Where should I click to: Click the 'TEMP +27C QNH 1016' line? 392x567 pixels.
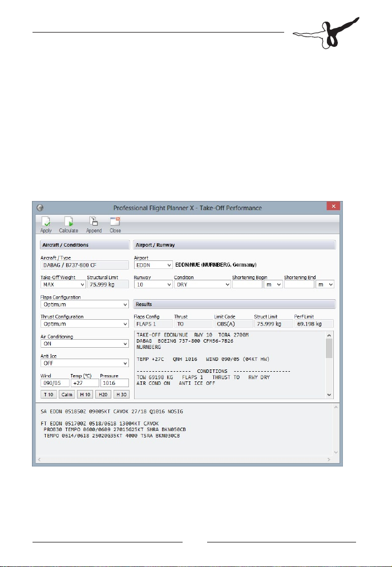tap(203, 359)
